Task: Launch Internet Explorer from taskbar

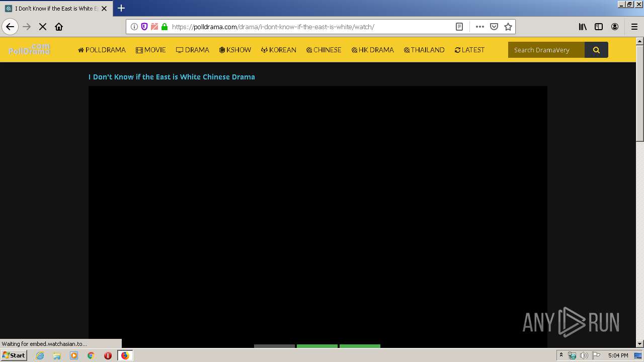Action: [40, 355]
